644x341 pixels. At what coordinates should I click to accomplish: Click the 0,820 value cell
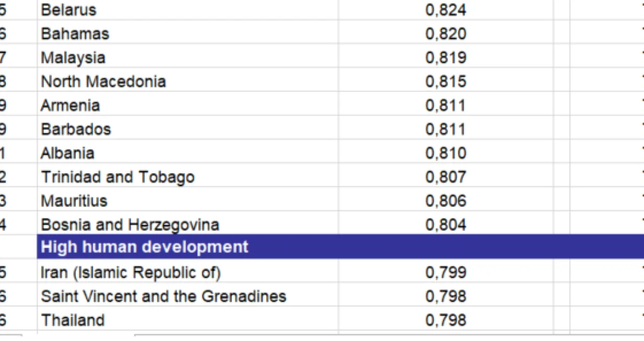point(446,34)
